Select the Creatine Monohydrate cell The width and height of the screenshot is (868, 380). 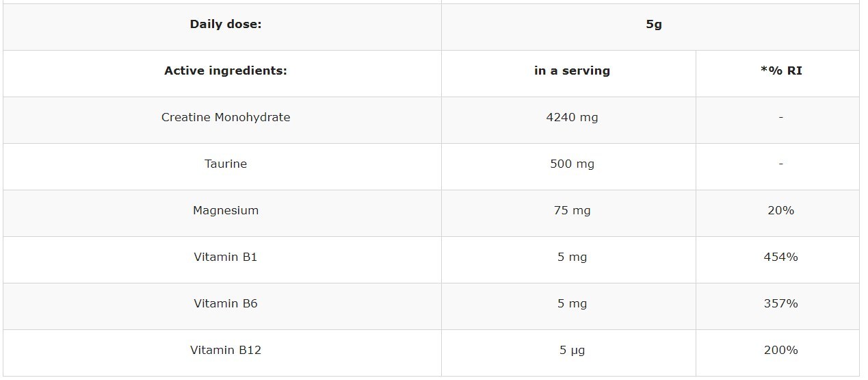(226, 117)
